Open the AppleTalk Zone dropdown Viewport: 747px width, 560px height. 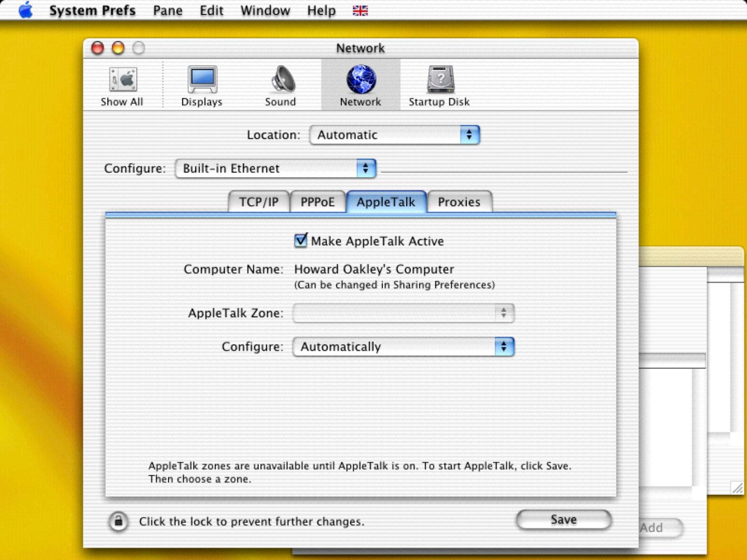(404, 313)
